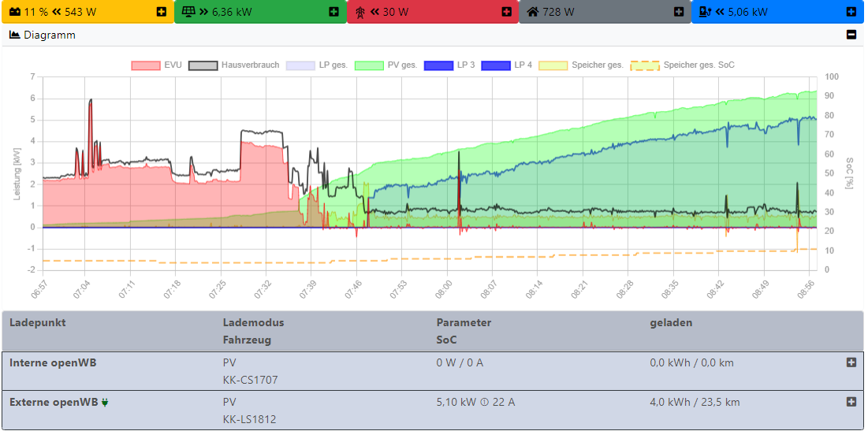Image resolution: width=868 pixels, height=431 pixels.
Task: Click the house icon in gray tile
Action: click(533, 12)
